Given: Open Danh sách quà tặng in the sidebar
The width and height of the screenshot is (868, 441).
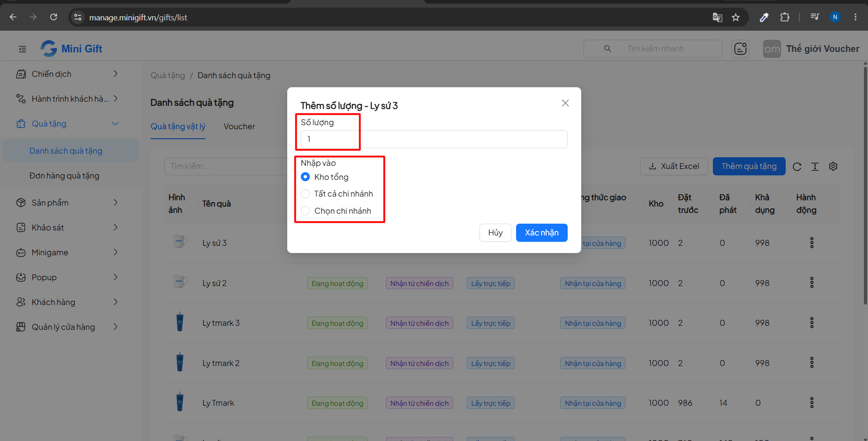Looking at the screenshot, I should [x=71, y=150].
